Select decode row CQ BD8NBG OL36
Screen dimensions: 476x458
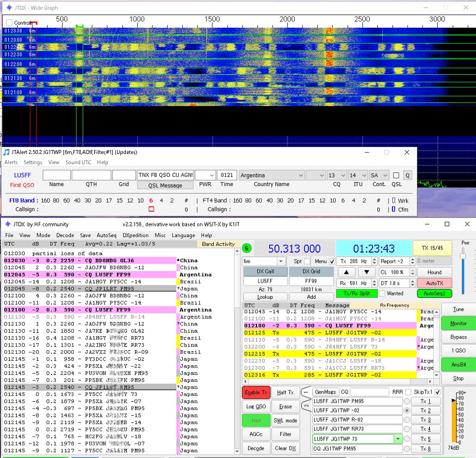click(89, 260)
